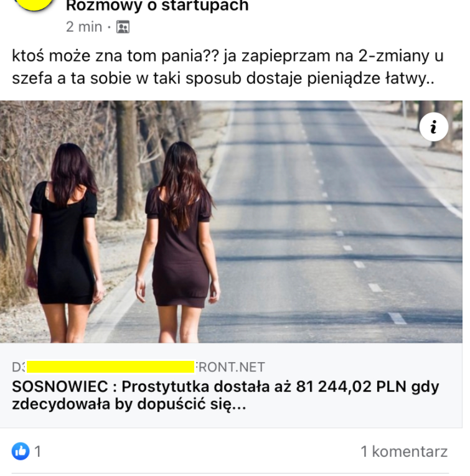Click the 'FRONT.NET' domain text
Viewport: 470px width, 476px height.
coord(230,367)
